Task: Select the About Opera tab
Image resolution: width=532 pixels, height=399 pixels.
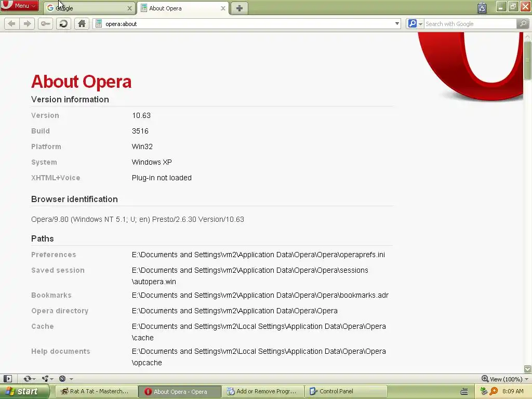Action: pyautogui.click(x=182, y=8)
